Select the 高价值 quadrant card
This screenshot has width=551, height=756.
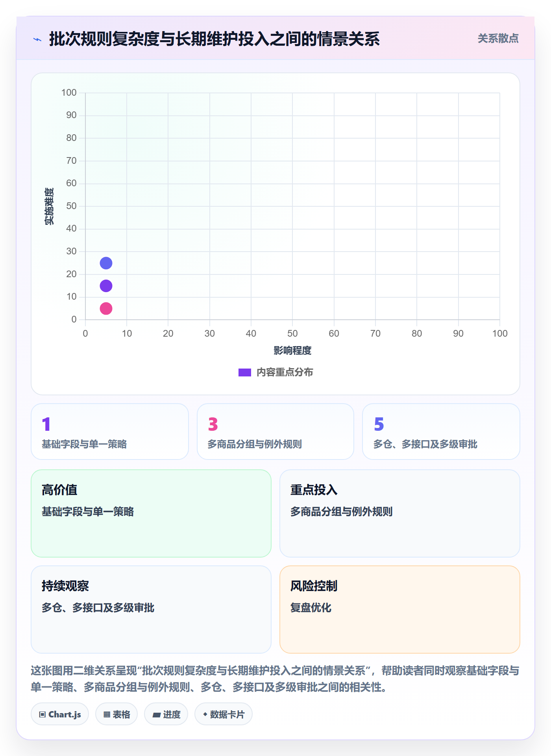coord(151,513)
